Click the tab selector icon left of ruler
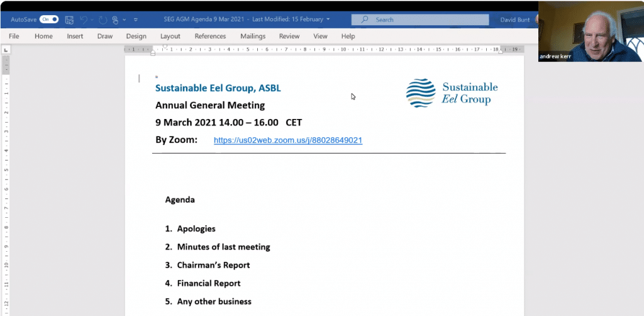 [x=6, y=49]
